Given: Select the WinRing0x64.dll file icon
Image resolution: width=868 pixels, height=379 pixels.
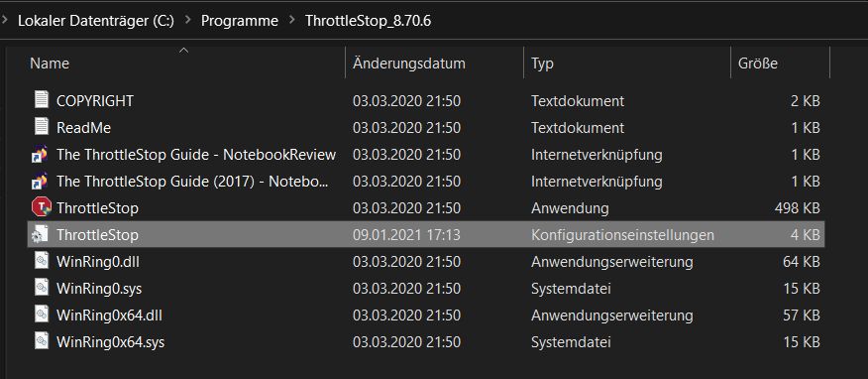Looking at the screenshot, I should tap(41, 316).
